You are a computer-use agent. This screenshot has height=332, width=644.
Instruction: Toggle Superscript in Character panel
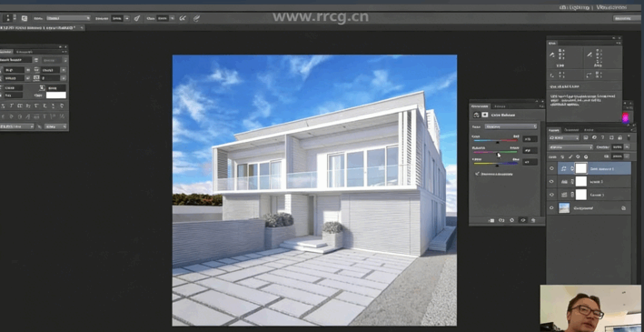click(x=37, y=106)
